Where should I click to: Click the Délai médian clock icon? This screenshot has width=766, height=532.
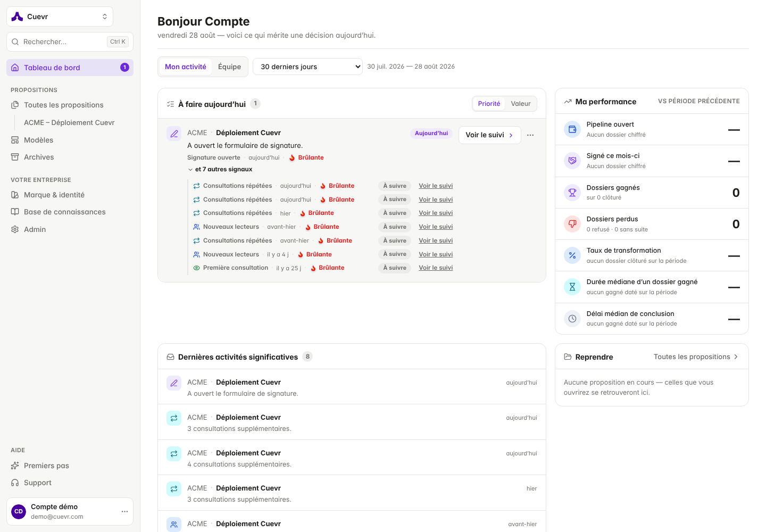point(572,319)
